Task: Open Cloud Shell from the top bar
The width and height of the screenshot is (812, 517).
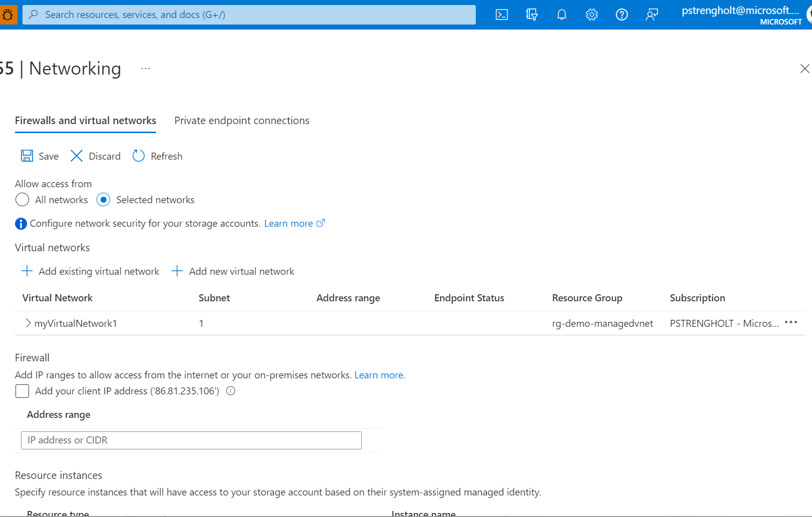Action: (x=501, y=15)
